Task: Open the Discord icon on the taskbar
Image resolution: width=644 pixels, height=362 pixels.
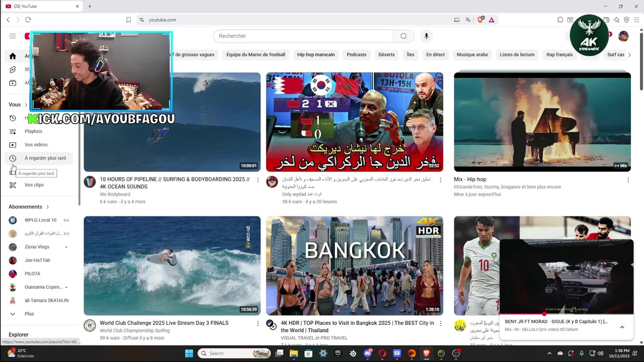Action: [x=368, y=353]
